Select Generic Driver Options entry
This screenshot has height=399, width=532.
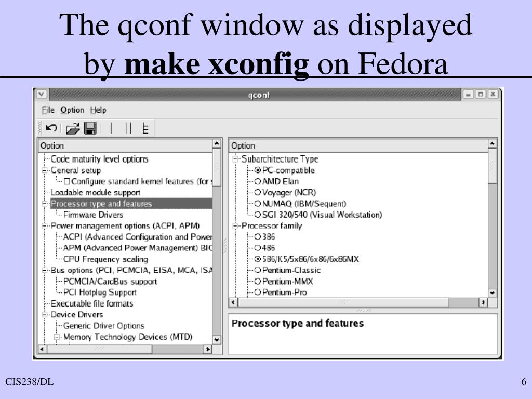click(104, 326)
